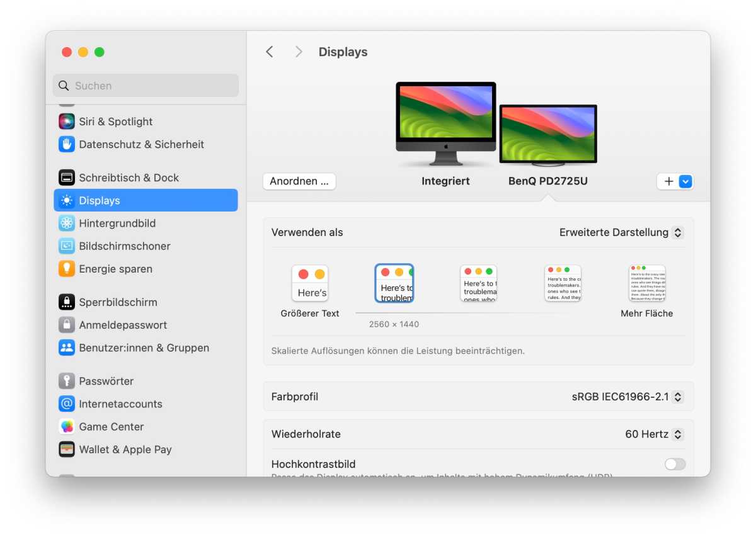Click the plus add display button
Image resolution: width=756 pixels, height=537 pixels.
668,181
